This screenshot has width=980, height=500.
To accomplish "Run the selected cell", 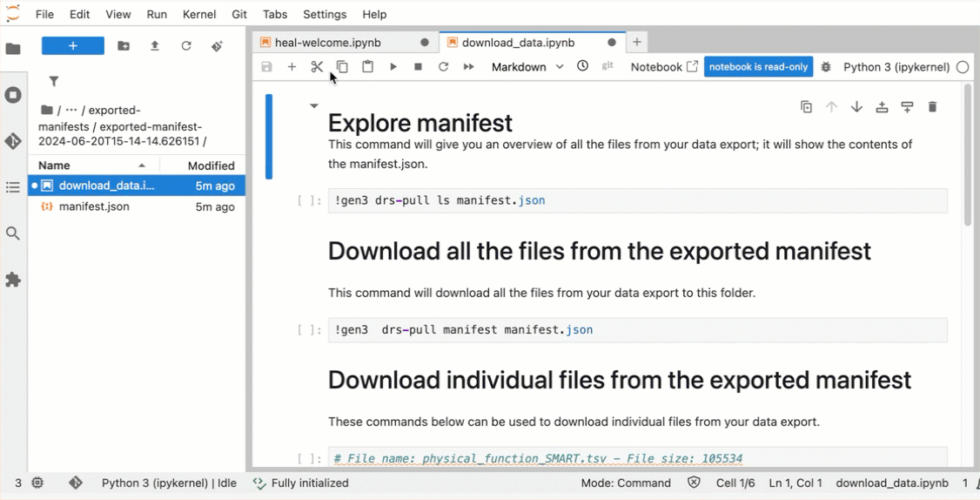I will click(393, 67).
